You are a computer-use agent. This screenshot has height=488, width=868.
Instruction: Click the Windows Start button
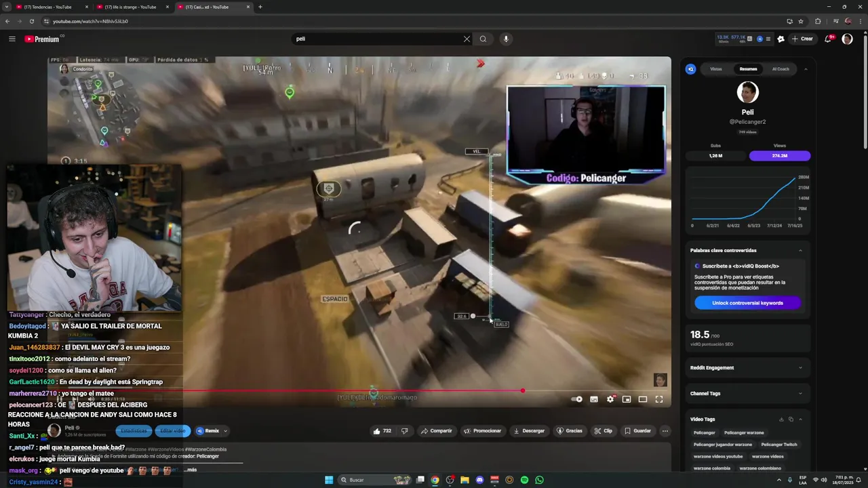tap(329, 480)
